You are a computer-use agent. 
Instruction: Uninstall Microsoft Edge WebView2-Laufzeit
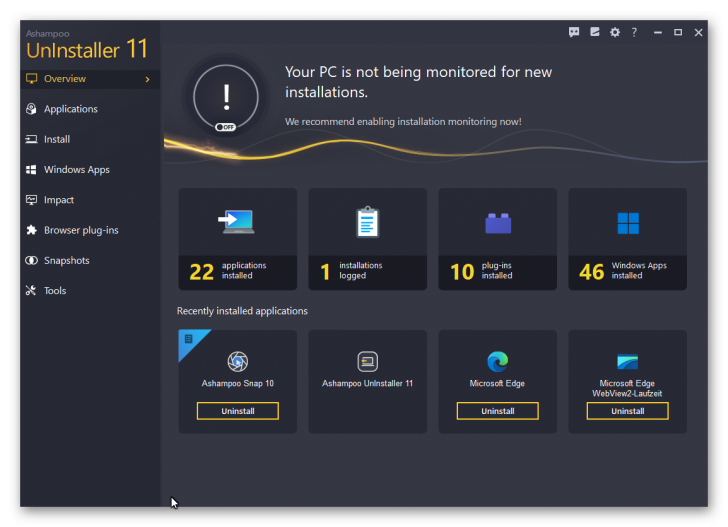(x=628, y=411)
